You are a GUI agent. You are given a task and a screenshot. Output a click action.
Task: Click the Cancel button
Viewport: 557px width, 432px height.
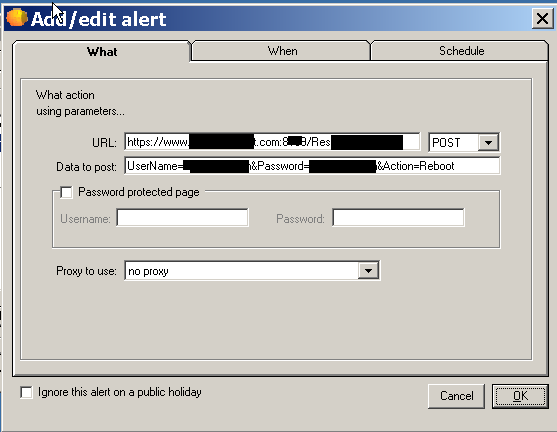tap(456, 396)
